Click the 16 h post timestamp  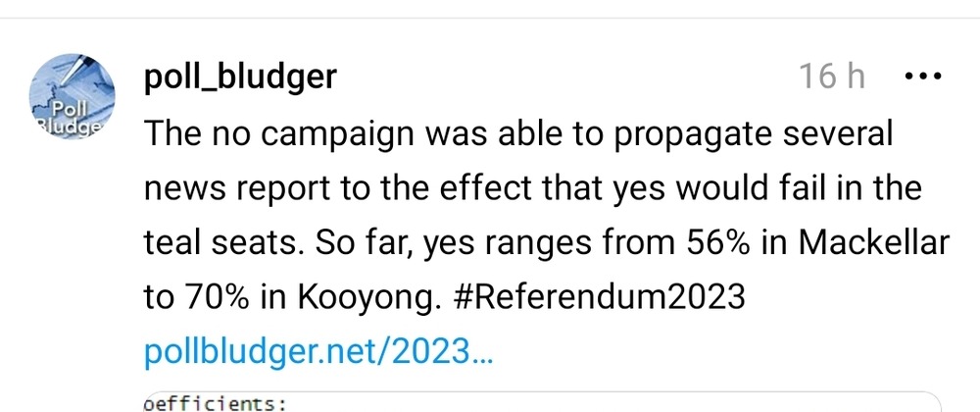coord(832,77)
